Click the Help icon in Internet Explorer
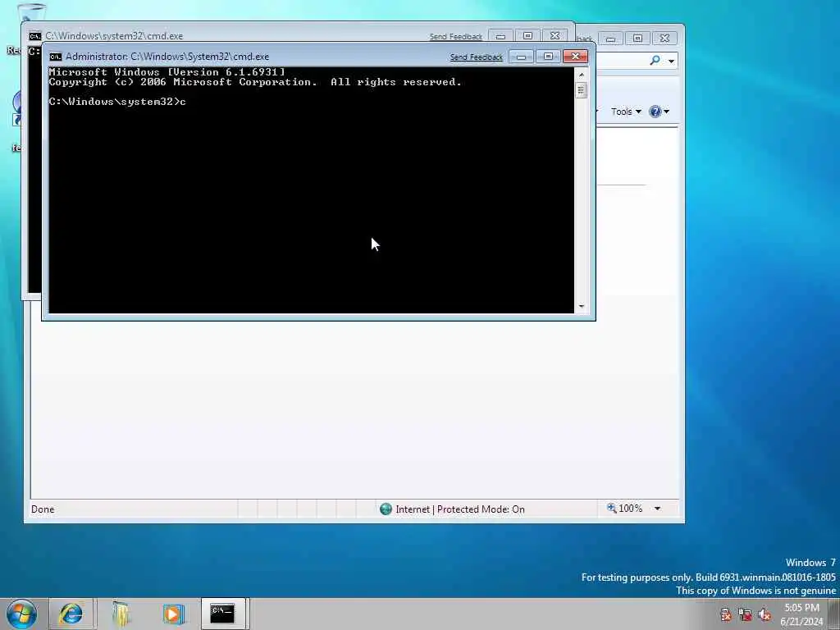The height and width of the screenshot is (630, 840). [x=655, y=112]
